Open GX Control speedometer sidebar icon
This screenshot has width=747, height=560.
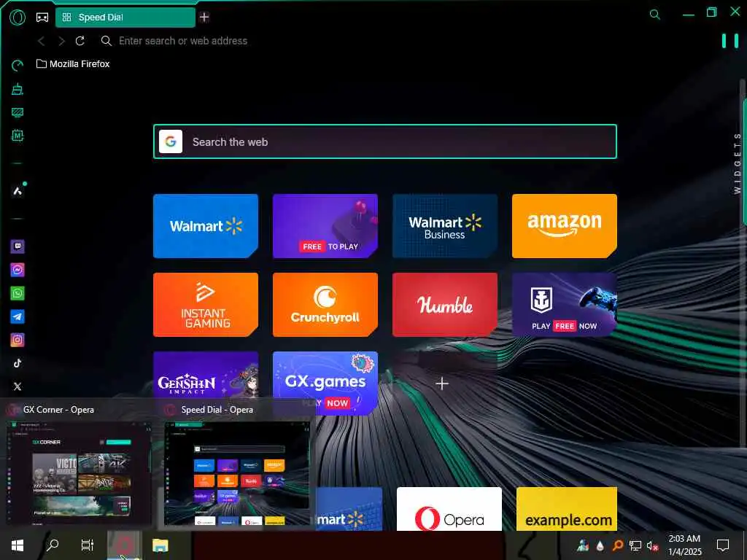point(18,66)
